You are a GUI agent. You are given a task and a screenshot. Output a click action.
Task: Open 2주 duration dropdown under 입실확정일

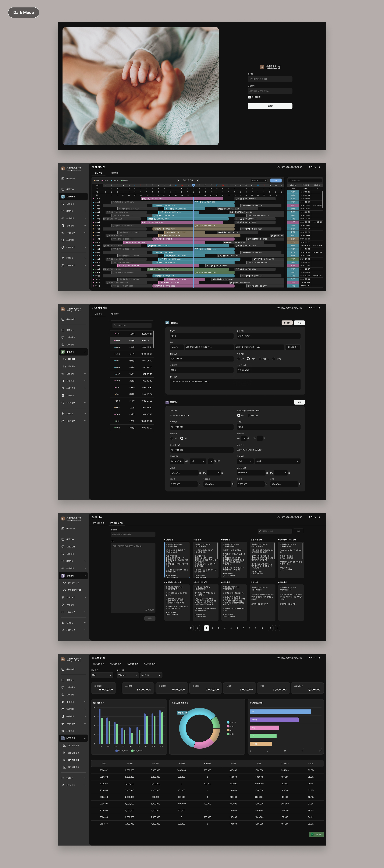(198, 461)
